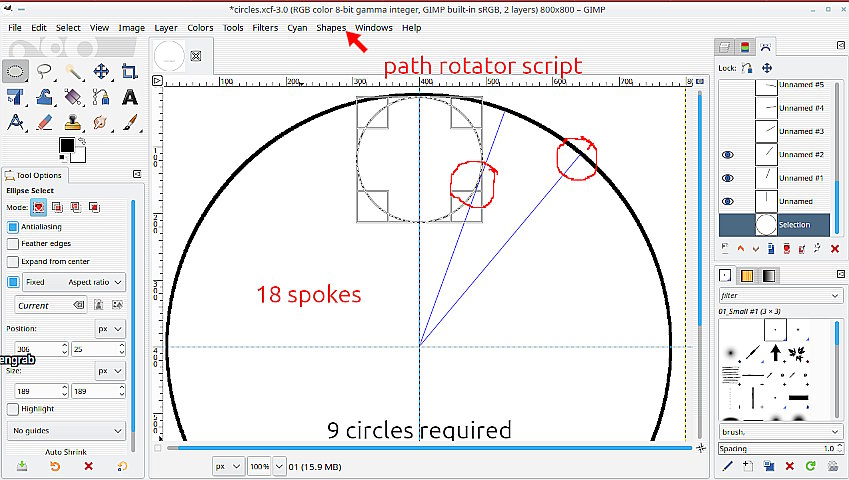Toggle Antialiasing checkbox
Image resolution: width=849 pixels, height=480 pixels.
(13, 227)
